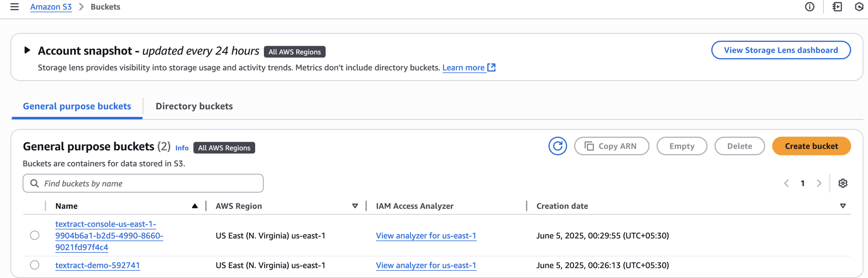
Task: Click the AWS Region column header label
Action: pos(239,206)
